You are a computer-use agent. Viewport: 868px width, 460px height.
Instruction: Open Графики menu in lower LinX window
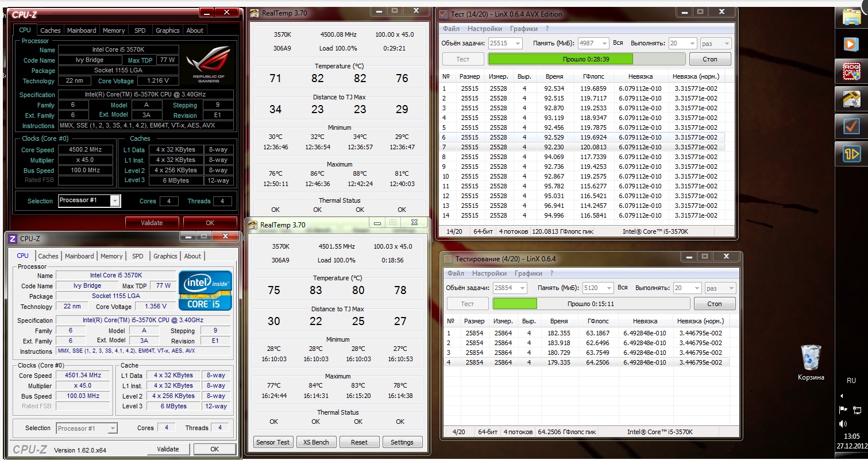[x=528, y=273]
